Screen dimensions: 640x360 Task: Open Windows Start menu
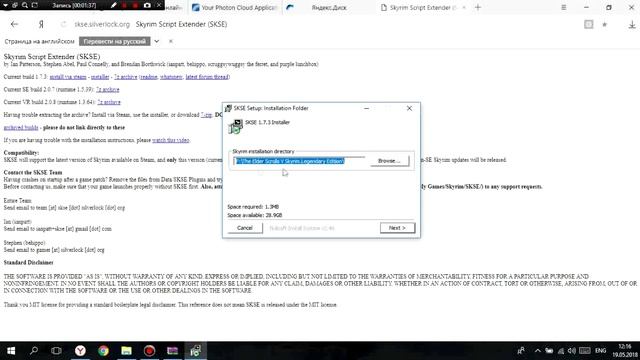pos(11,351)
